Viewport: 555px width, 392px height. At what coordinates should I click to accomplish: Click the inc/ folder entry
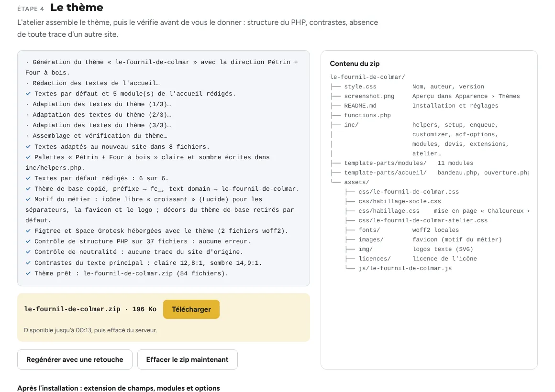pyautogui.click(x=352, y=125)
